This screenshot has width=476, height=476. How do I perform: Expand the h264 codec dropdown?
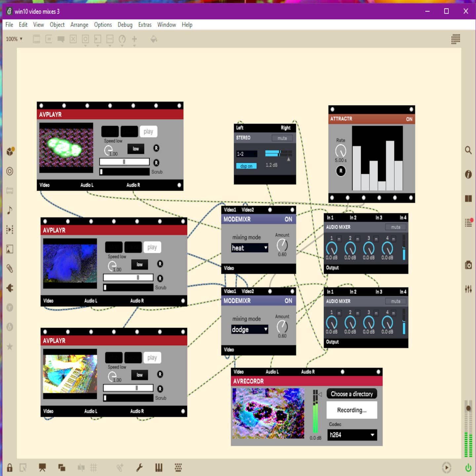[352, 435]
